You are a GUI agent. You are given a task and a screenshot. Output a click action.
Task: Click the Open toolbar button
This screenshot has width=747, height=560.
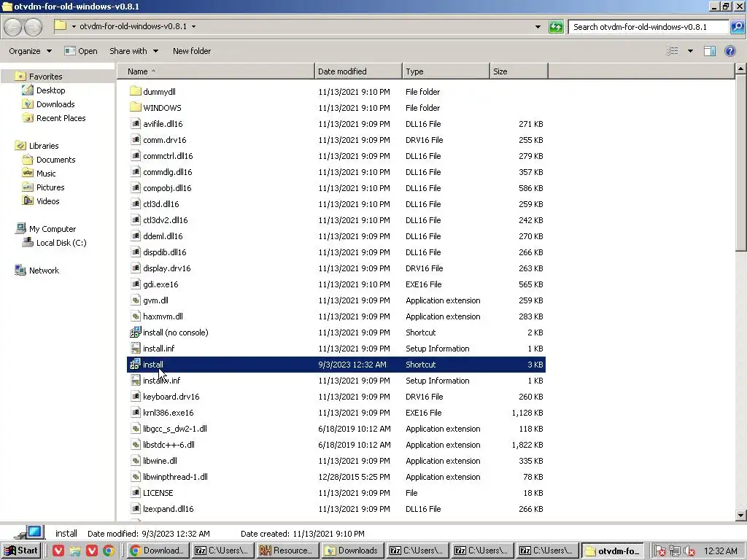coord(81,51)
